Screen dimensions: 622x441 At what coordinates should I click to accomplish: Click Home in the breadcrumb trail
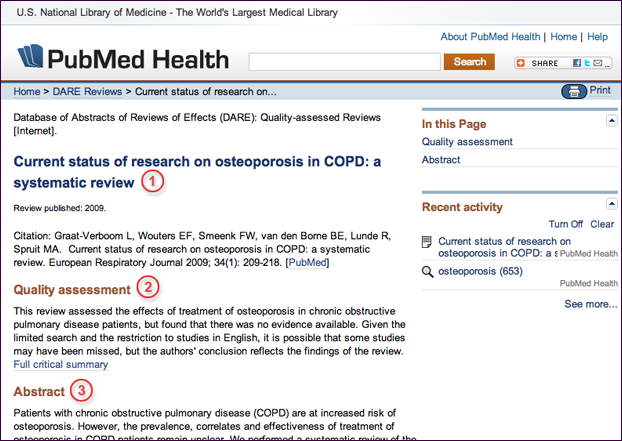[27, 92]
